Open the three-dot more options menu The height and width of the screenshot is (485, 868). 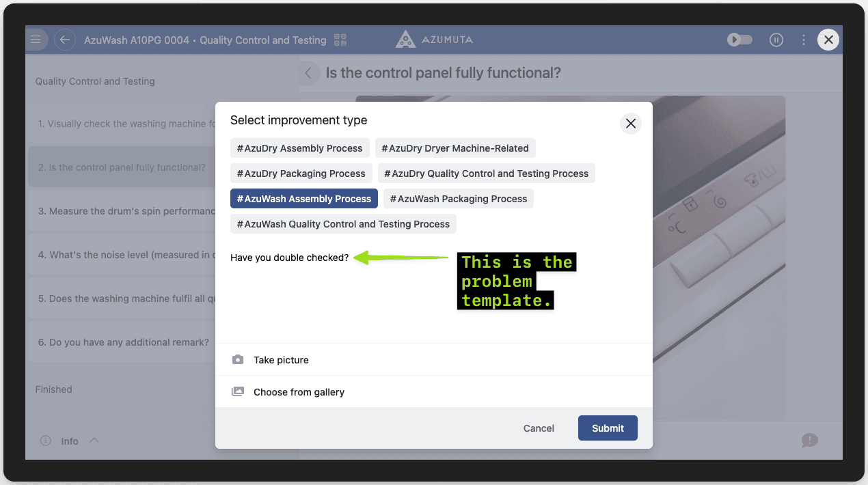point(804,40)
